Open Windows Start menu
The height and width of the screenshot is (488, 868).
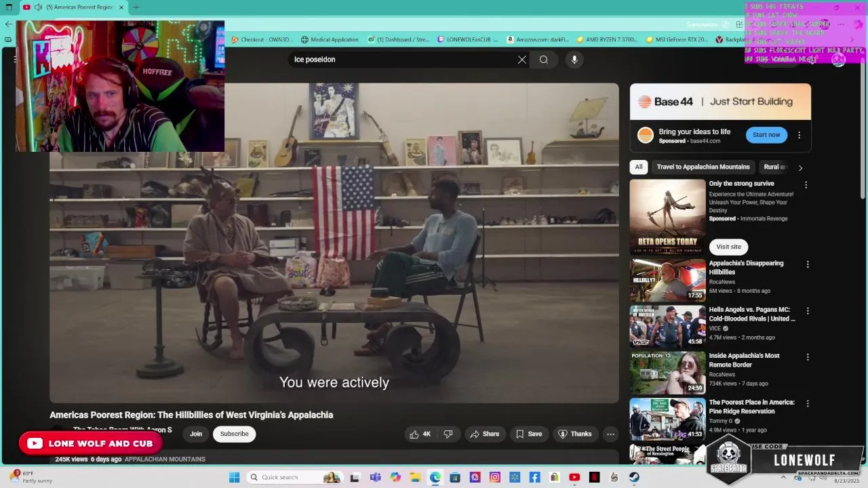[234, 477]
